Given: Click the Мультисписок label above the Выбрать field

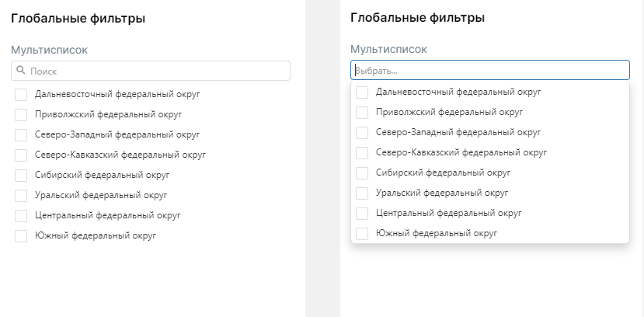Looking at the screenshot, I should click(388, 50).
